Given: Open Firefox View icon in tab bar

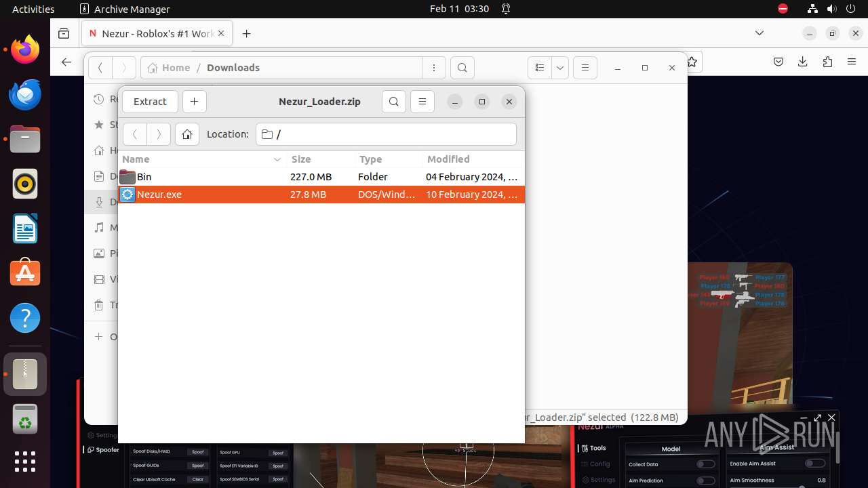Looking at the screenshot, I should pos(64,33).
